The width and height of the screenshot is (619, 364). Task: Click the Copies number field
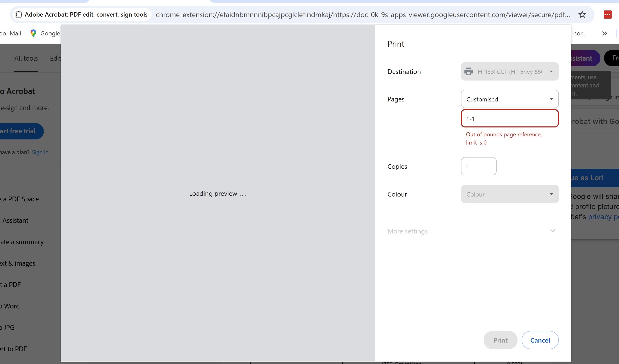pos(478,166)
